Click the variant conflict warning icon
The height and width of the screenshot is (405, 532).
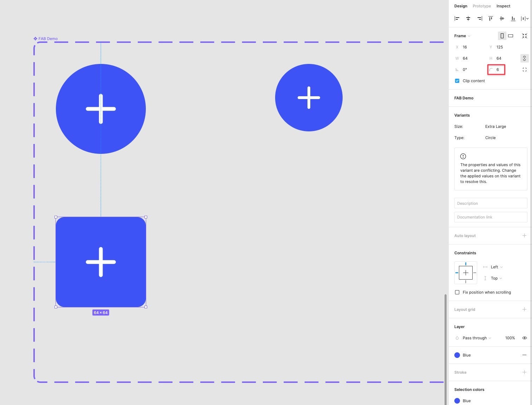(x=463, y=156)
